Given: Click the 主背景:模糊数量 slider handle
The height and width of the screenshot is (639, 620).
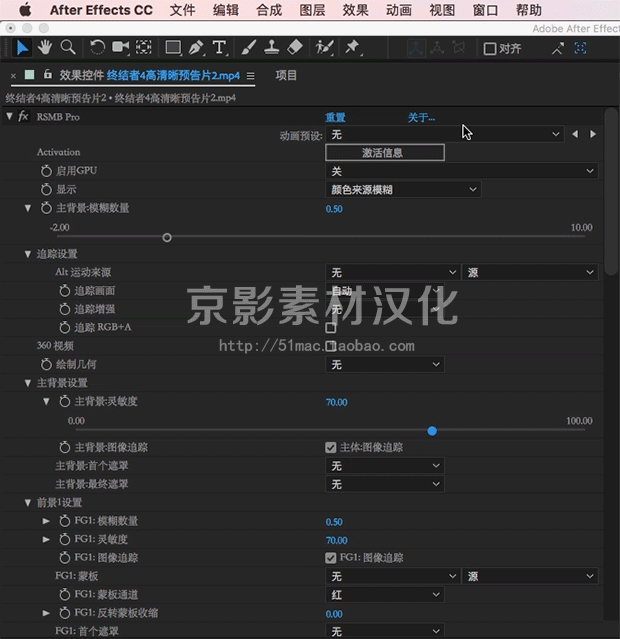Looking at the screenshot, I should (x=167, y=237).
